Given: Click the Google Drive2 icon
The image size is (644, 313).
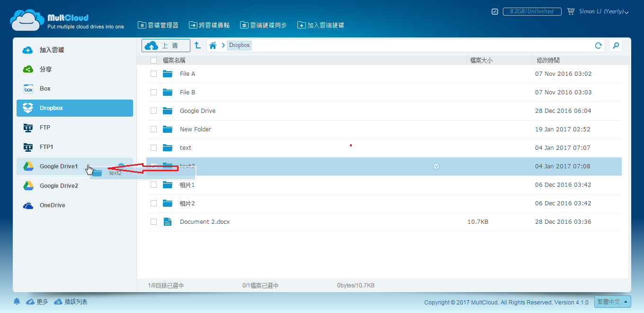Looking at the screenshot, I should (28, 186).
